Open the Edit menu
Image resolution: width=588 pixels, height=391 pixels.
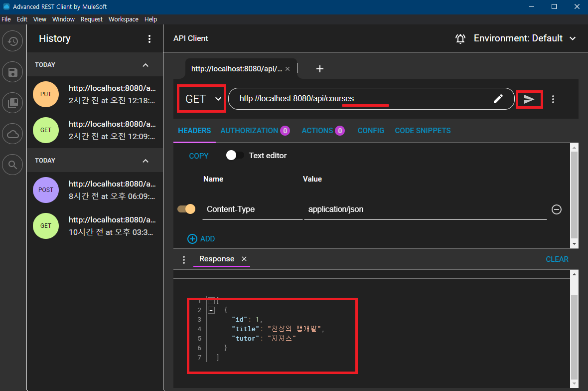click(22, 19)
